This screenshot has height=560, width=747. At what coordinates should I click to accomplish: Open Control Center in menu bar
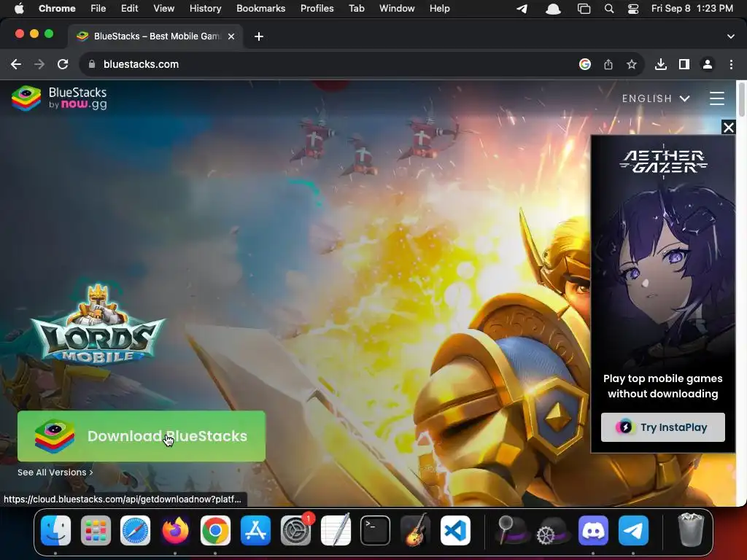[633, 9]
